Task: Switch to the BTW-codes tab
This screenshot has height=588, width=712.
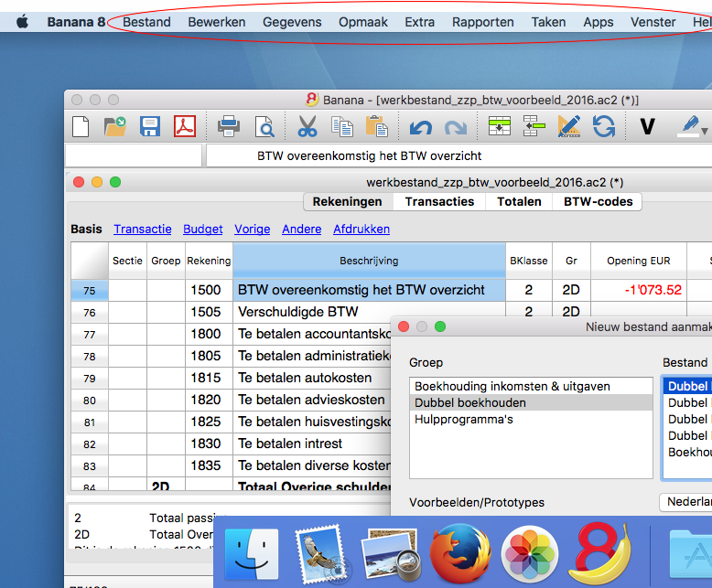Action: (x=598, y=201)
